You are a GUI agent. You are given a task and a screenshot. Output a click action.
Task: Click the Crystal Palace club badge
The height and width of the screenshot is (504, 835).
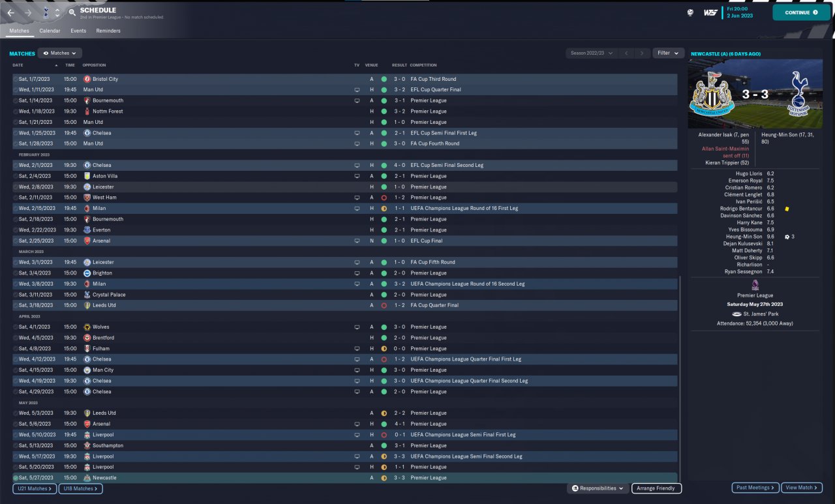tap(87, 295)
